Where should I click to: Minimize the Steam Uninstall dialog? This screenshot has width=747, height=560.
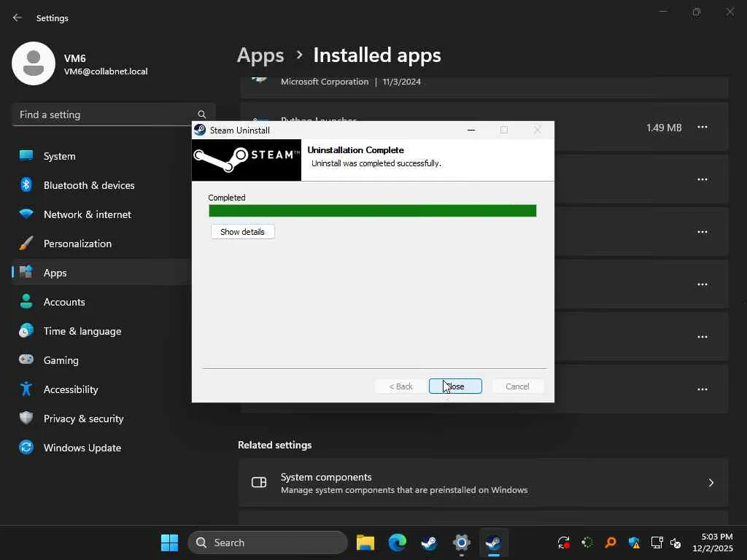471,130
